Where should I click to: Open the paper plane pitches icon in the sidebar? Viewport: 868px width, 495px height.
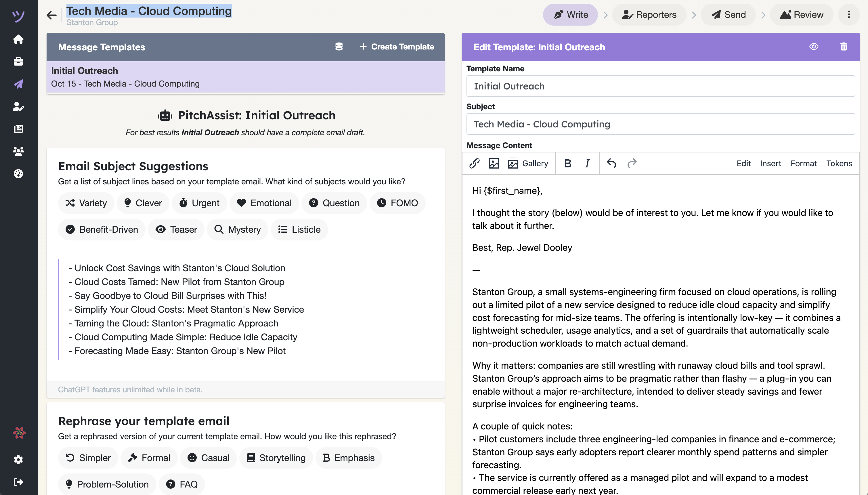(x=18, y=84)
